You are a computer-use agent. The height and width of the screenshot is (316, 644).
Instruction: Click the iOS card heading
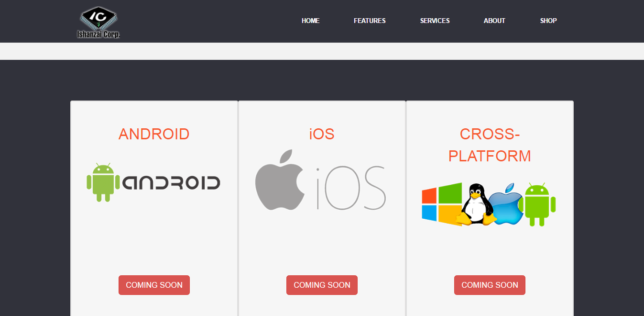click(x=322, y=134)
